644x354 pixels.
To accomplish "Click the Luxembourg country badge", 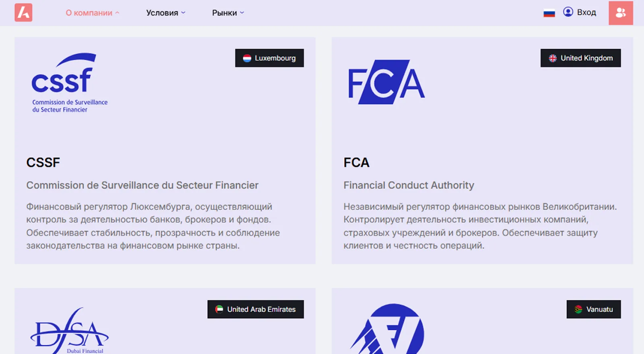I will [269, 58].
